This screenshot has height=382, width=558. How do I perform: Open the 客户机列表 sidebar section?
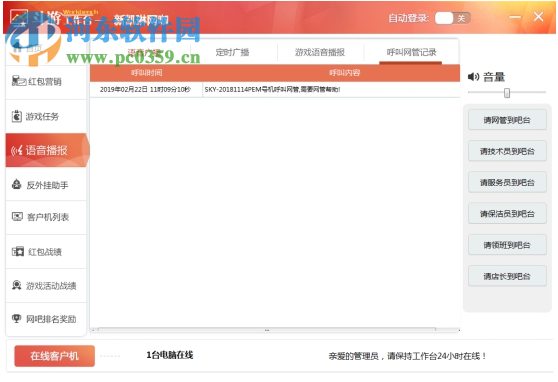point(46,217)
